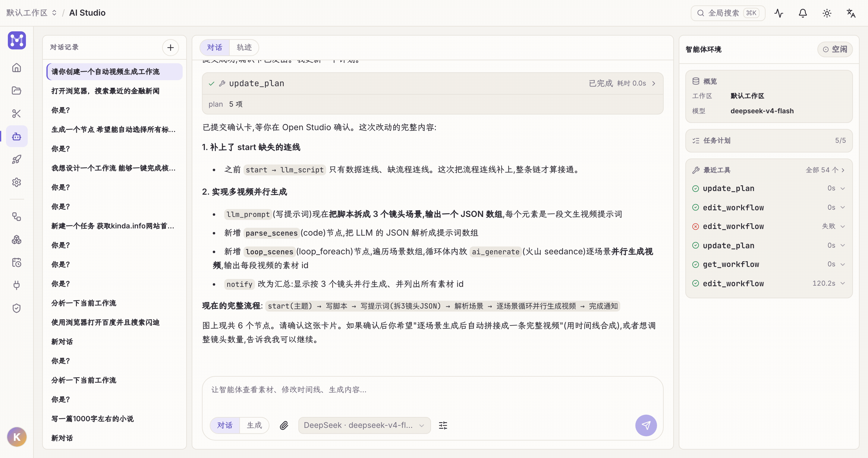Open conversation 写一篇1000字左右的小说
The height and width of the screenshot is (458, 868).
click(115, 419)
